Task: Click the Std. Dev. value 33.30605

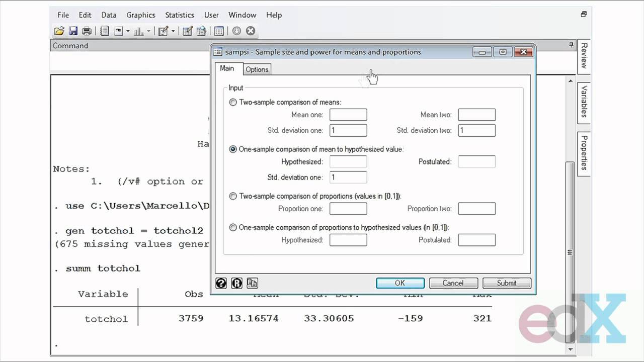Action: click(x=329, y=319)
